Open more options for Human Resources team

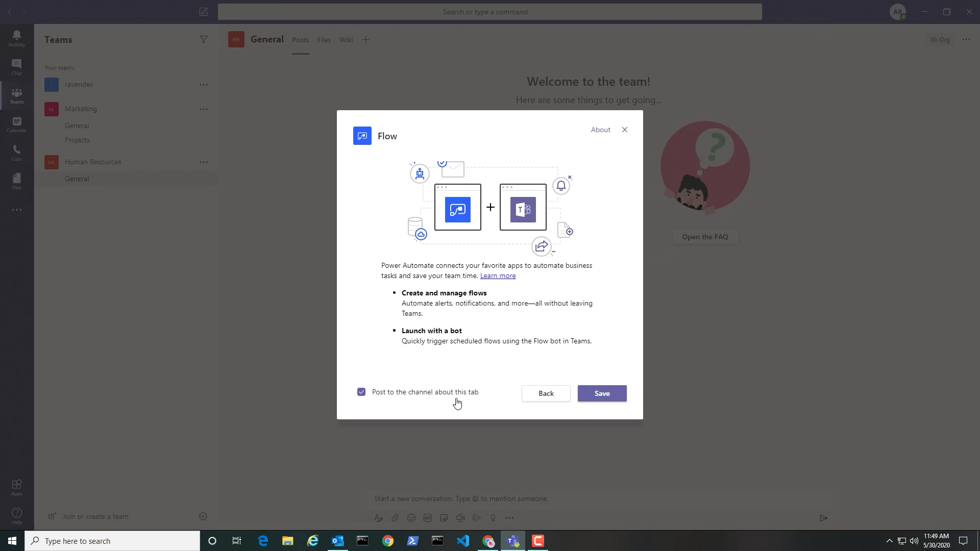click(x=204, y=162)
